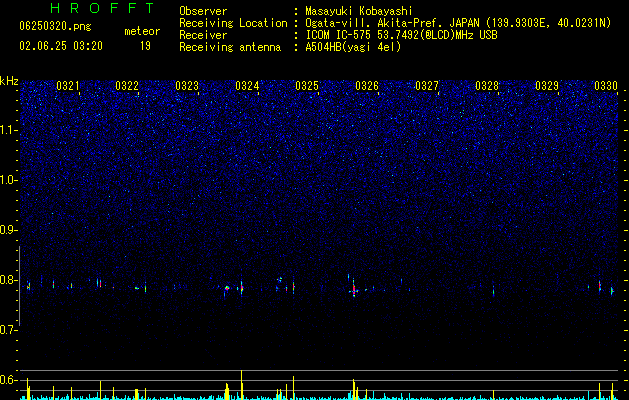
Task: Click the 'Receiving Location' label
Action: click(x=233, y=23)
